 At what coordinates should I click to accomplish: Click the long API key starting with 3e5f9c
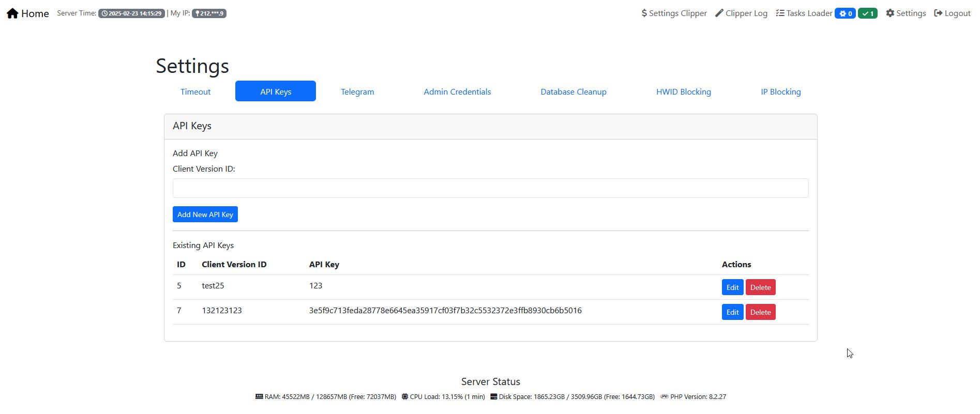tap(445, 311)
